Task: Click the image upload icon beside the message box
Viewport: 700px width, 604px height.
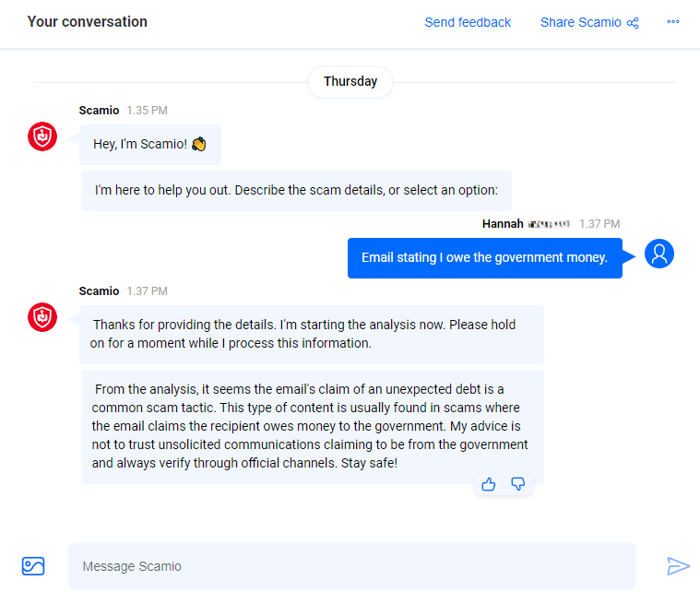Action: coord(33,566)
